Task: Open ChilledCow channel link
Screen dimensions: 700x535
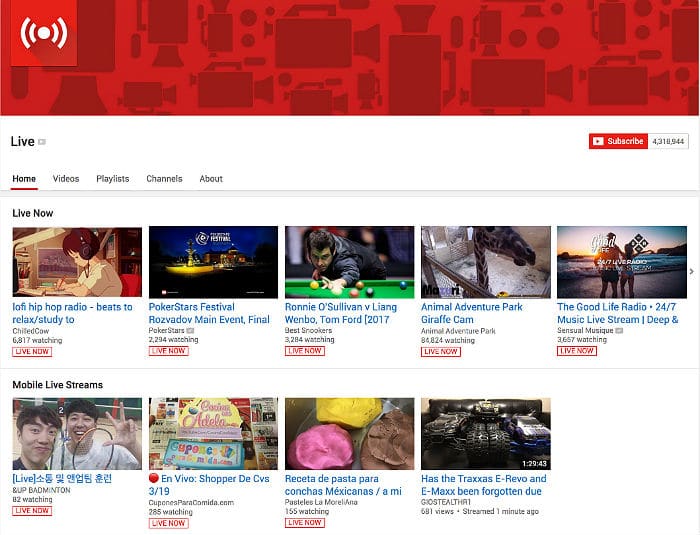Action: click(30, 331)
